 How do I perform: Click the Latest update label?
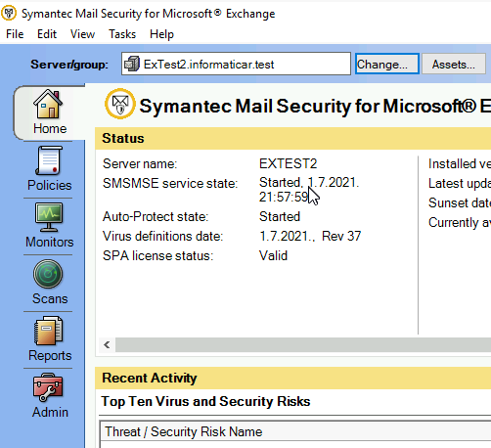[x=460, y=183]
